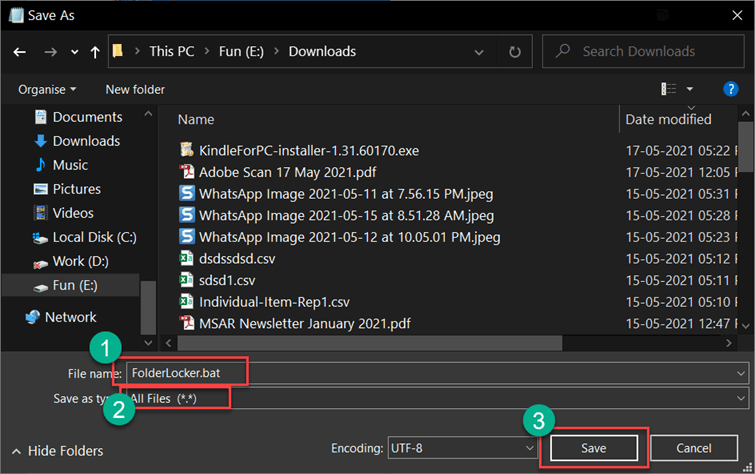Create a New folder
Screen dimensions: 755x474
pyautogui.click(x=135, y=89)
